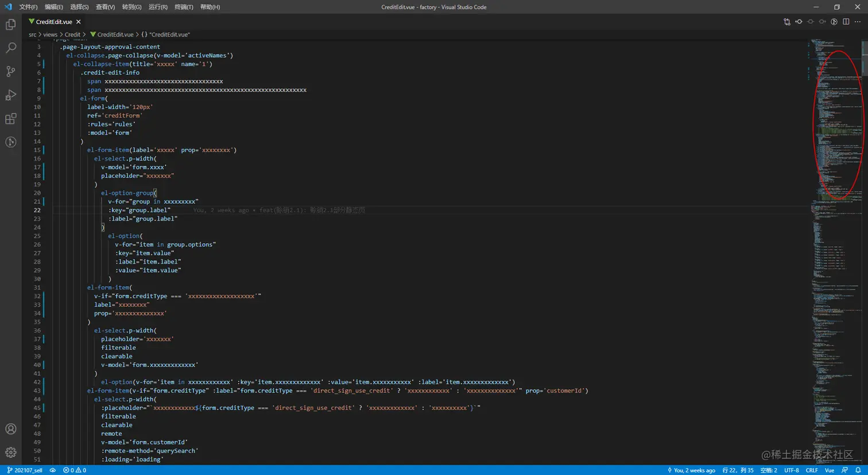Open changes with previous revision icon
Image resolution: width=868 pixels, height=475 pixels.
click(x=799, y=22)
